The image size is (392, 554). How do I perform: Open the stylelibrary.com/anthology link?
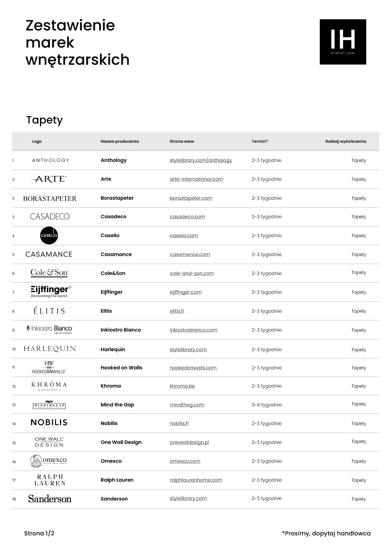pos(201,160)
